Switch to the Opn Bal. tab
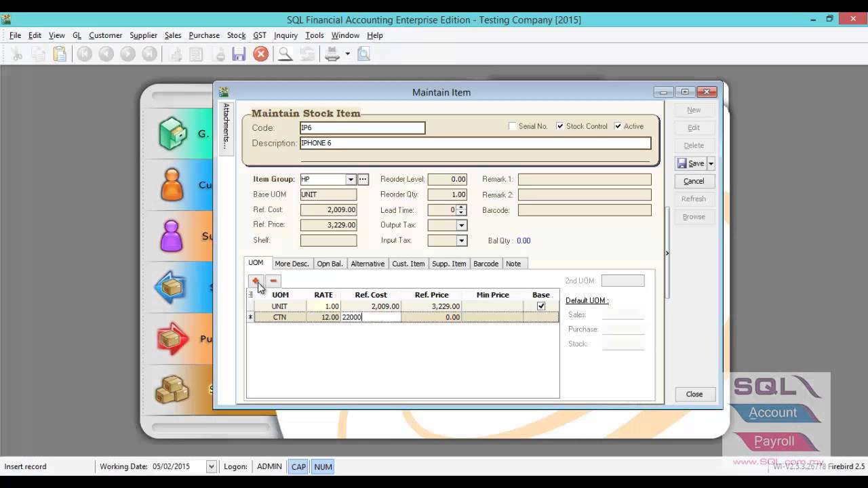 point(330,264)
